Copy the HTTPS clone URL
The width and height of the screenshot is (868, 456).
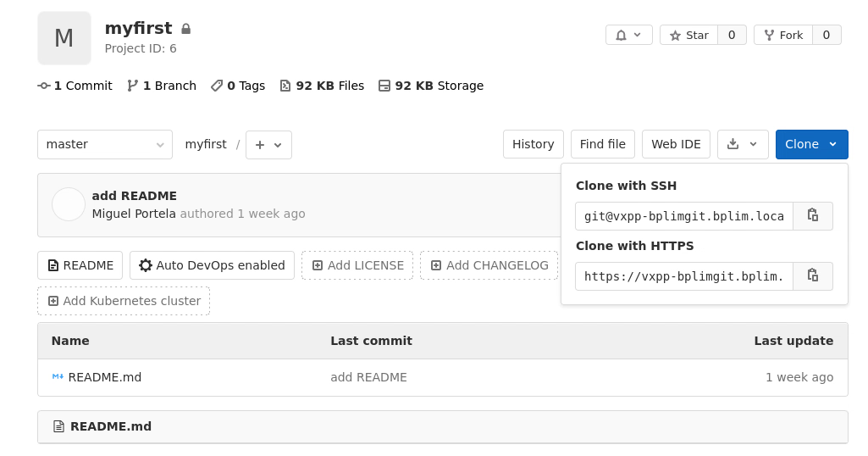[812, 275]
